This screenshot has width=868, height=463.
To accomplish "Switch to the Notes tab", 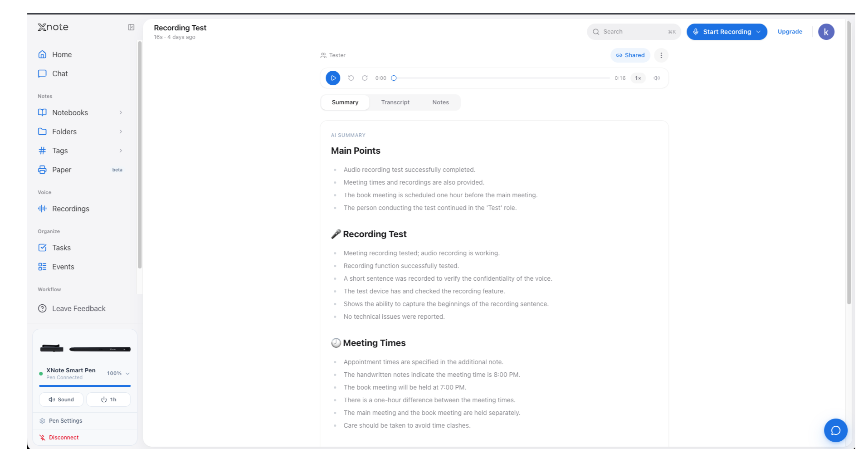I will 440,102.
